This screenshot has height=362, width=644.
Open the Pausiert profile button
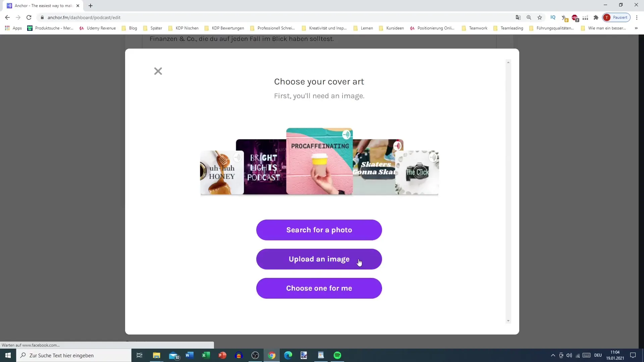tap(616, 17)
